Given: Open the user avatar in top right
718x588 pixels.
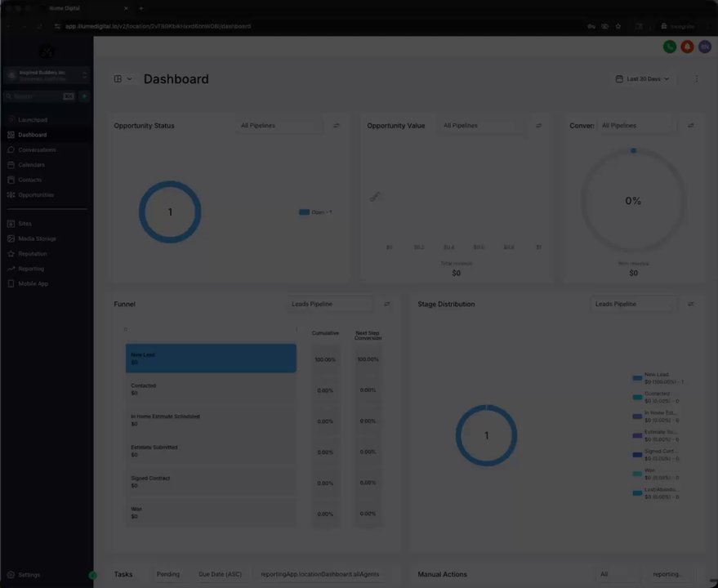Looking at the screenshot, I should tap(705, 47).
